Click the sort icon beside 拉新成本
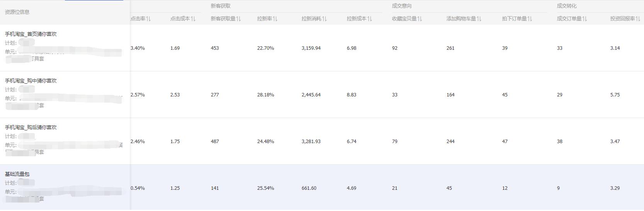 pyautogui.click(x=370, y=19)
